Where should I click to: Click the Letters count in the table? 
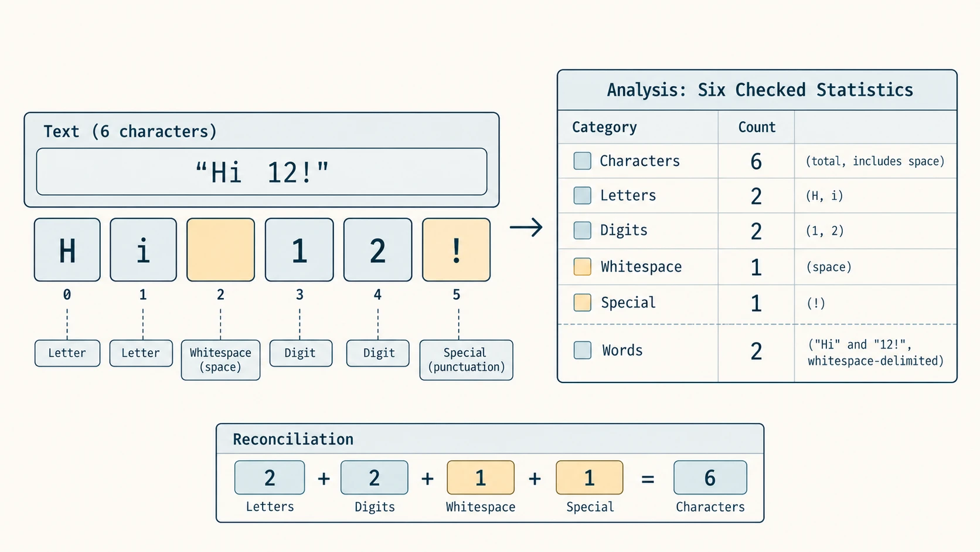click(756, 196)
